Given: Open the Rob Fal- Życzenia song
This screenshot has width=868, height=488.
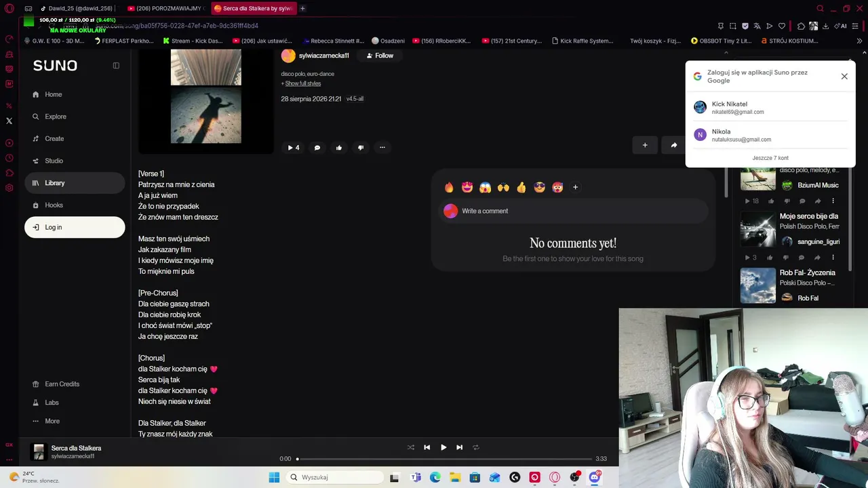Looking at the screenshot, I should tap(808, 272).
